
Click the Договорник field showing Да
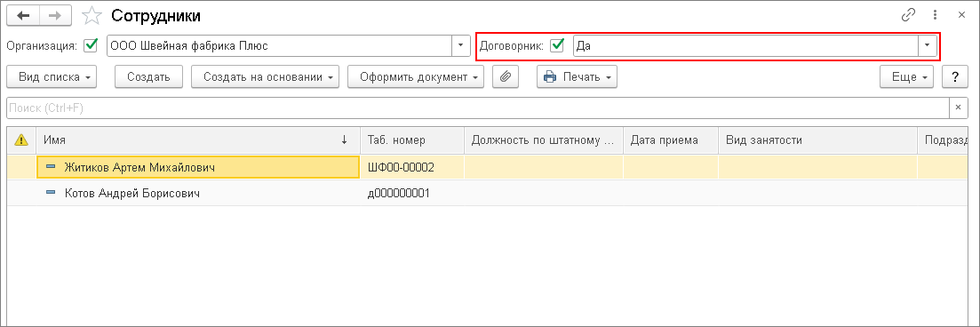click(745, 45)
